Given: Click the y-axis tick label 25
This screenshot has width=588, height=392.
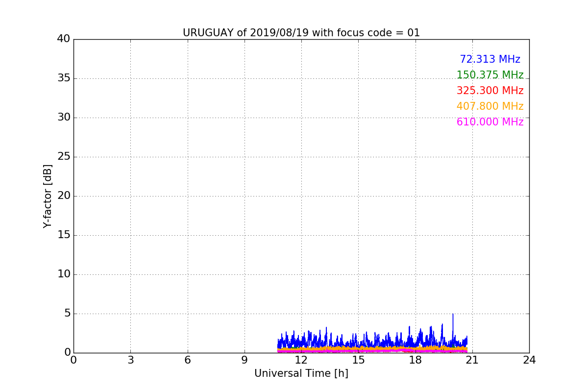Looking at the screenshot, I should pyautogui.click(x=63, y=156).
